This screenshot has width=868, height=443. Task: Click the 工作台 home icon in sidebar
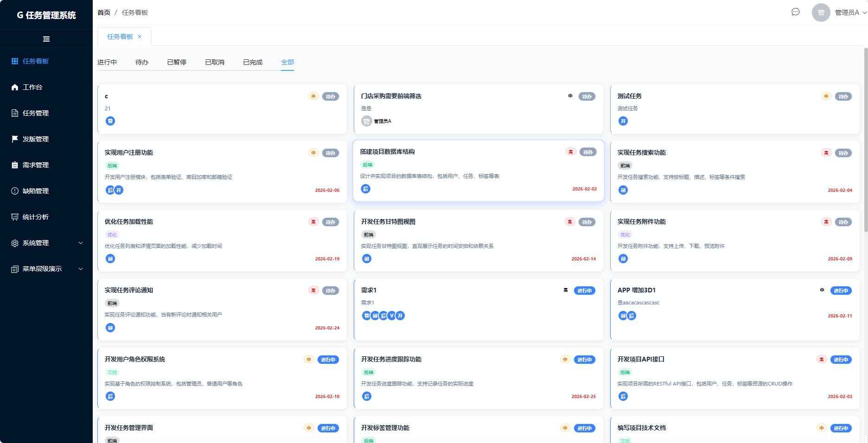pos(15,87)
